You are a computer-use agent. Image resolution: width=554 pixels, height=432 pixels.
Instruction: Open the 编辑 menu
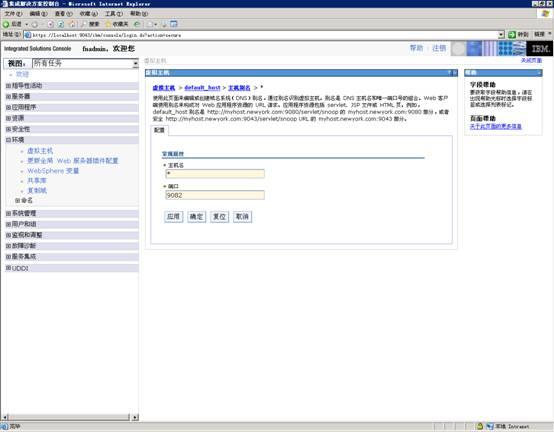pos(38,14)
